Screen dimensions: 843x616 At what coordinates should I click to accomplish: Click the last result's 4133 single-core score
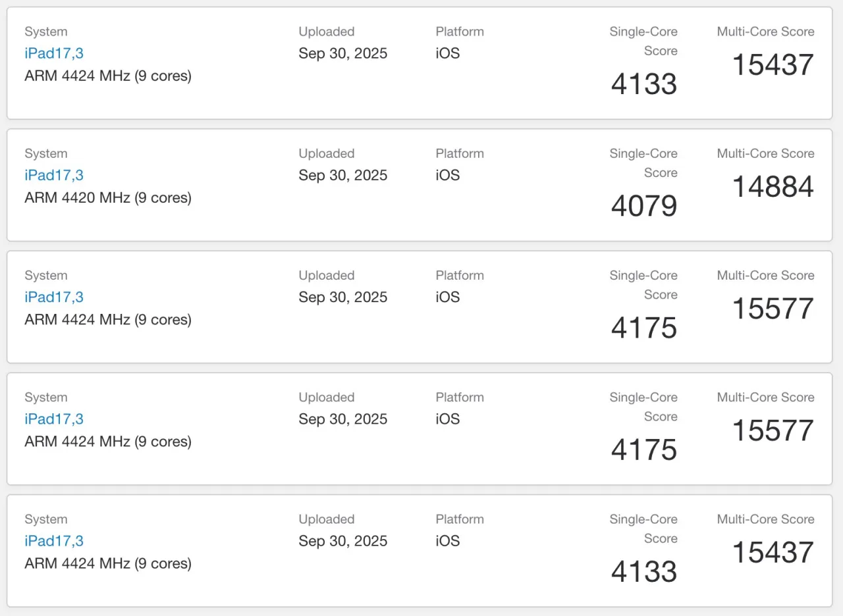[644, 572]
